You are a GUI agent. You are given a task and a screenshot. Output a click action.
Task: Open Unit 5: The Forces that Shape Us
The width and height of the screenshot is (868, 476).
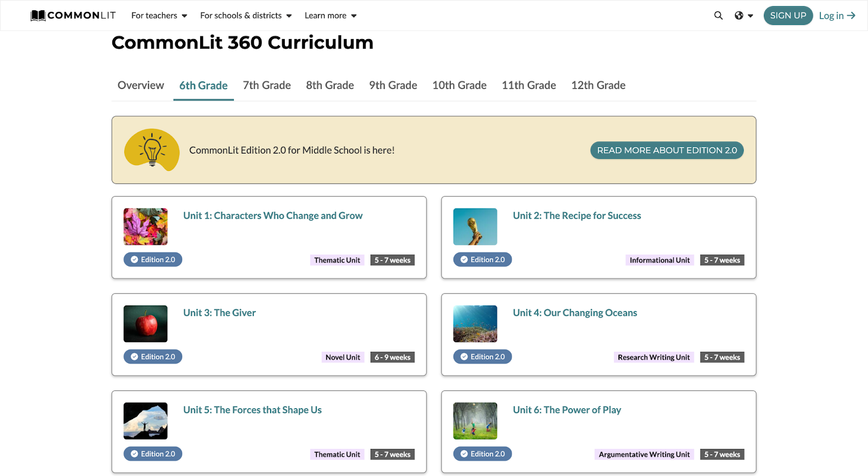(252, 410)
